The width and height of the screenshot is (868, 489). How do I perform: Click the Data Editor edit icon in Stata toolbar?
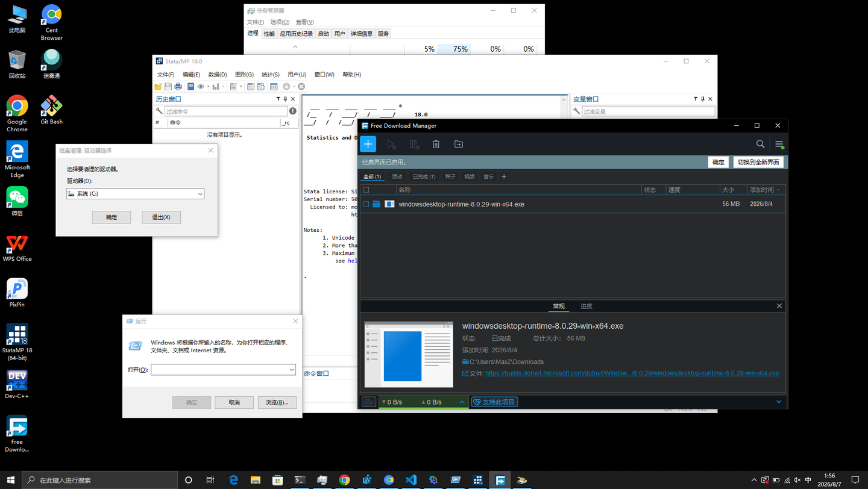coord(251,87)
